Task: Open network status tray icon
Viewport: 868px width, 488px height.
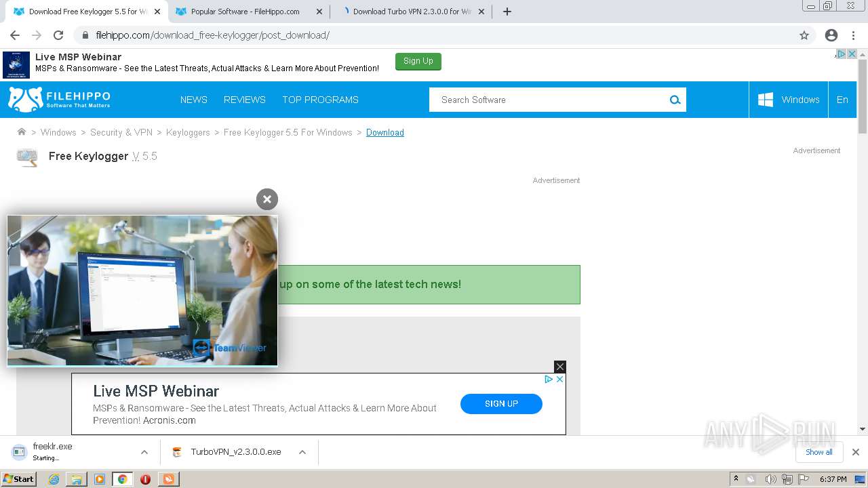Action: (787, 479)
